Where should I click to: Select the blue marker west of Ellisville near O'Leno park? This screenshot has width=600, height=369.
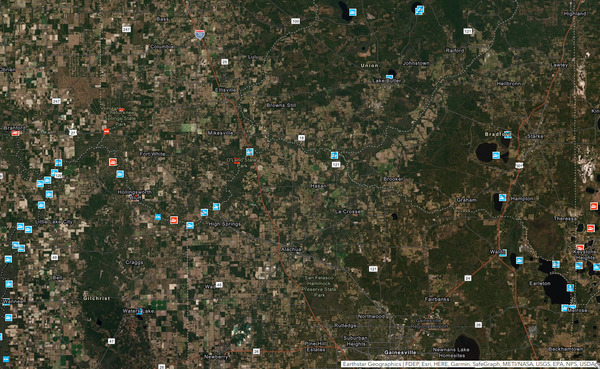[x=249, y=152]
